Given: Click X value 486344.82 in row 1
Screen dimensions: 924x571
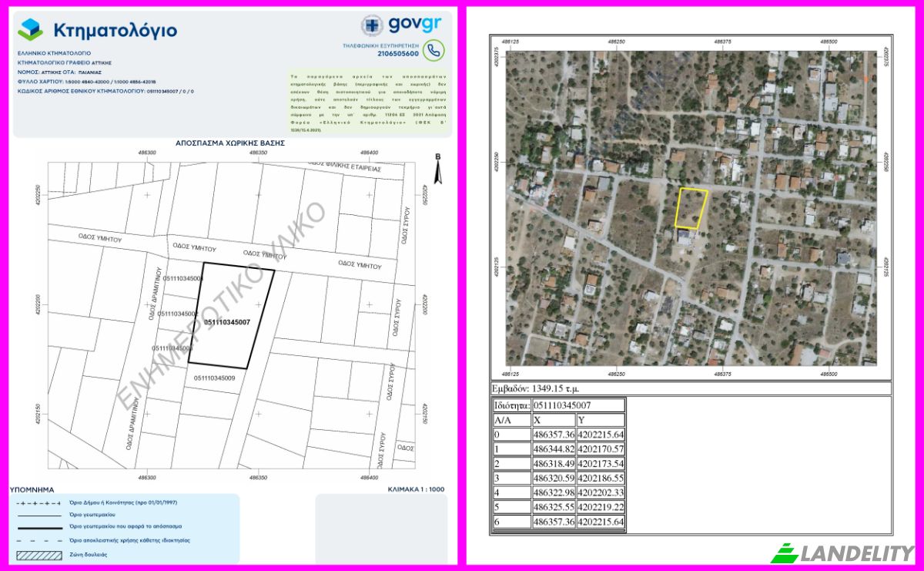Looking at the screenshot, I should pyautogui.click(x=554, y=449).
